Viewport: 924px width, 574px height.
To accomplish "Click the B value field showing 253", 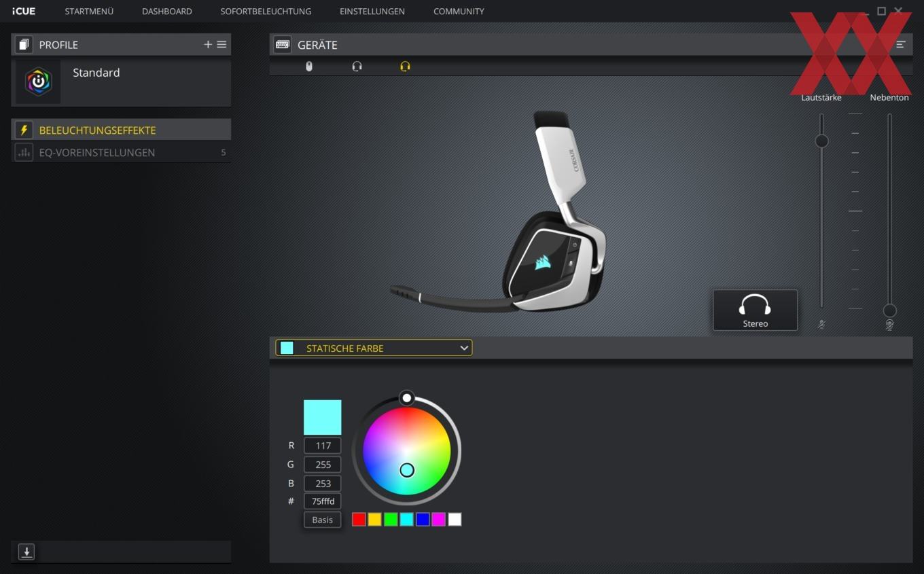I will tap(323, 484).
